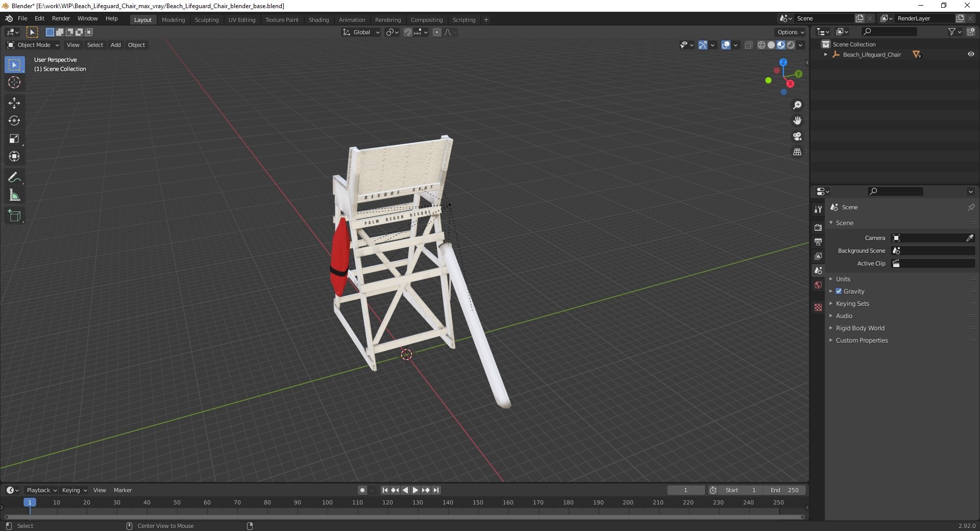
Task: Open the viewport Add menu
Action: [116, 45]
